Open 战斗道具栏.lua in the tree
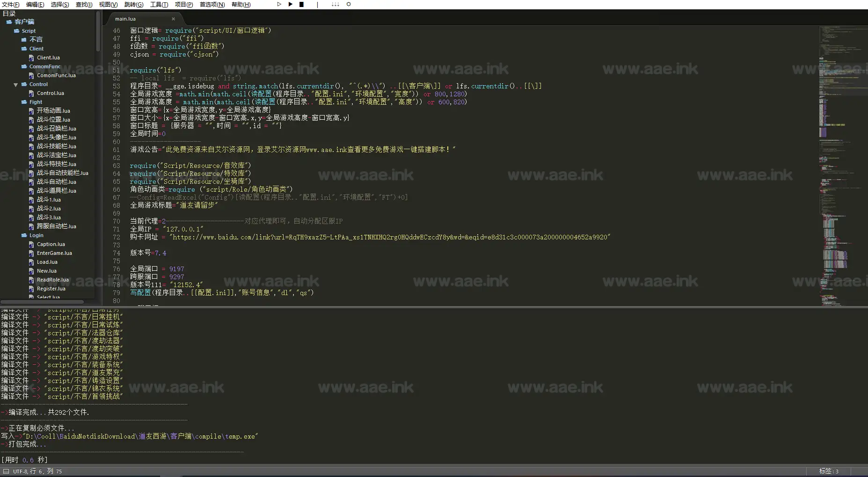This screenshot has width=868, height=477. coord(57,191)
